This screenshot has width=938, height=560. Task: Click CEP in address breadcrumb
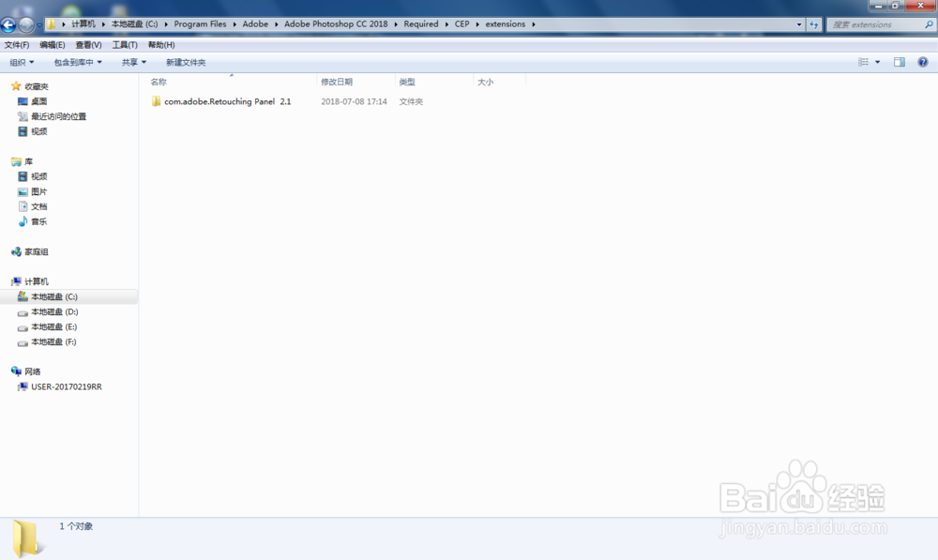(x=461, y=24)
